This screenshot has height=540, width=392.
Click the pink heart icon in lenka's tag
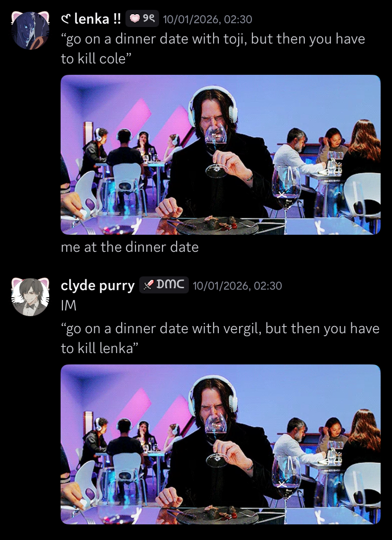coord(134,18)
